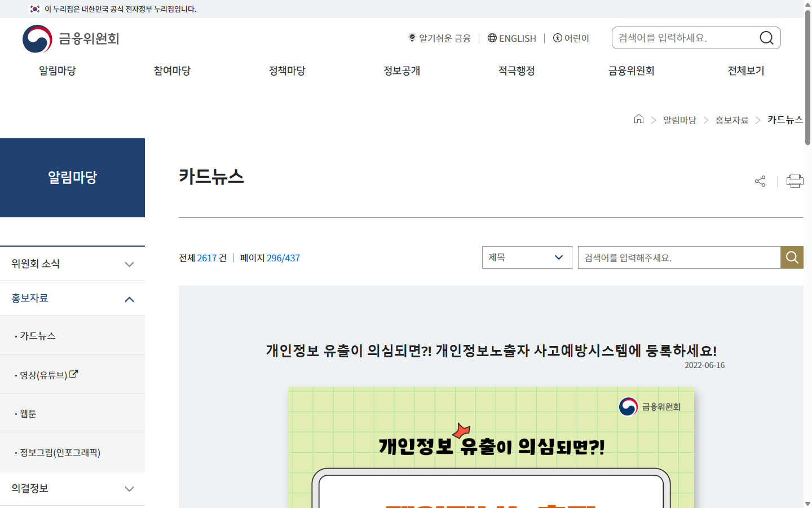Image resolution: width=812 pixels, height=508 pixels.
Task: Open the 알기쉬운 금융 link
Action: (439, 38)
